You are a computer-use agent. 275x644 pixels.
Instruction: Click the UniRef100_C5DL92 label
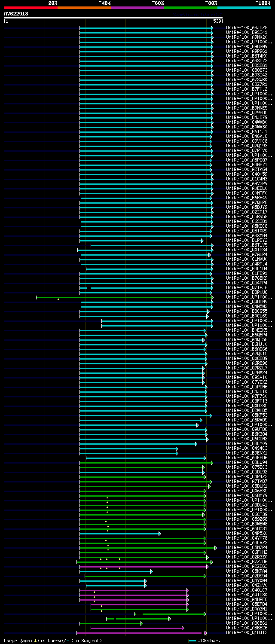click(247, 472)
